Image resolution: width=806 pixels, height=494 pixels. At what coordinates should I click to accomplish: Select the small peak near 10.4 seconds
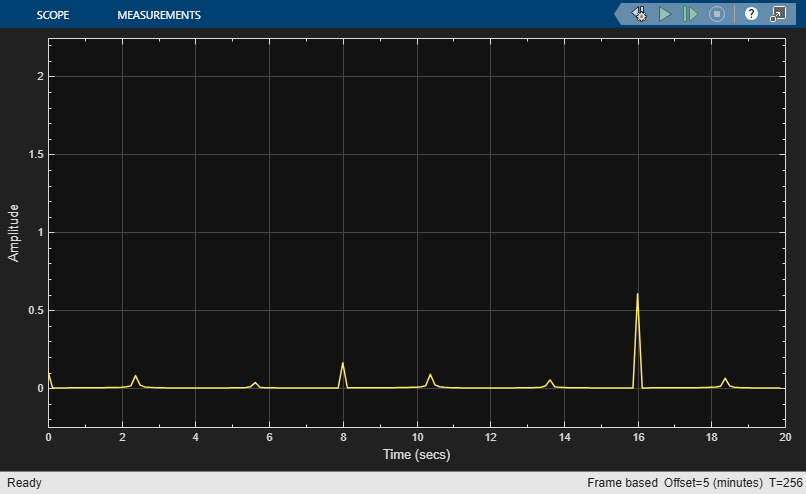430,376
